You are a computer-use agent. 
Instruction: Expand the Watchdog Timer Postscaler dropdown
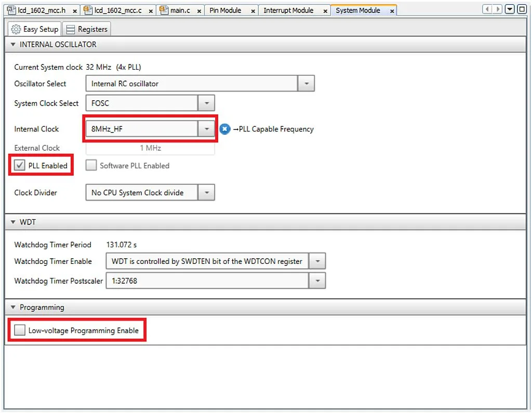pos(317,281)
